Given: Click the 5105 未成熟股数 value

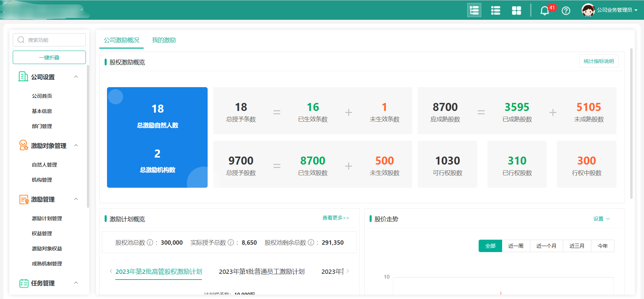Looking at the screenshot, I should [x=589, y=107].
